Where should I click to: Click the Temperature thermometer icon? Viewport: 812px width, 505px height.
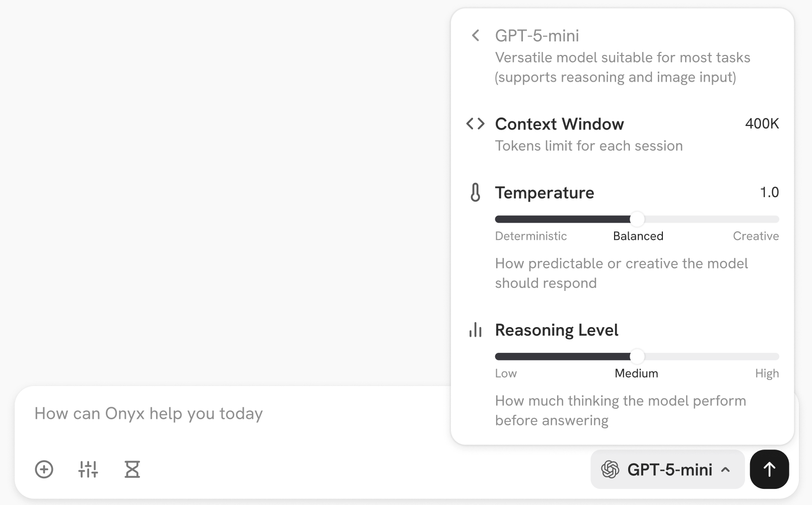pyautogui.click(x=476, y=193)
